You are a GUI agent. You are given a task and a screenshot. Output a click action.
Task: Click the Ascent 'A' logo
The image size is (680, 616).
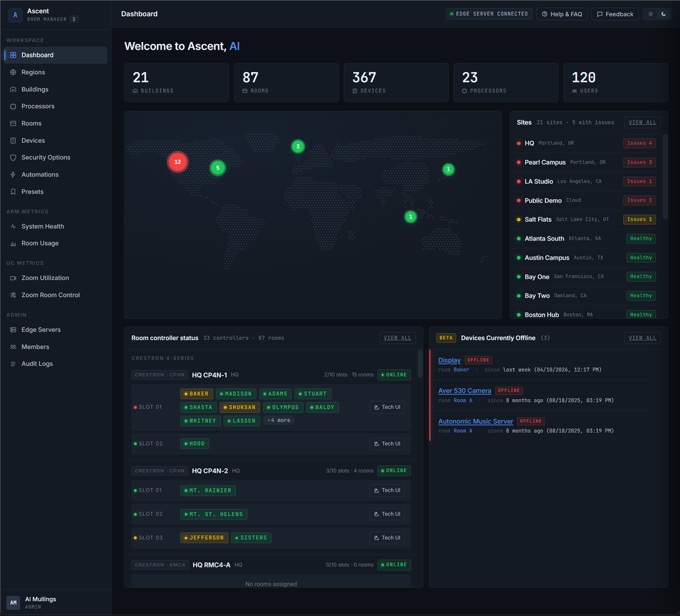point(15,15)
